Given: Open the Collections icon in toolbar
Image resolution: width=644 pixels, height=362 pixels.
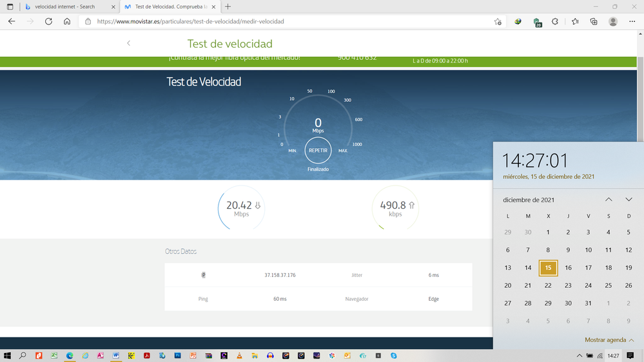Looking at the screenshot, I should 594,21.
